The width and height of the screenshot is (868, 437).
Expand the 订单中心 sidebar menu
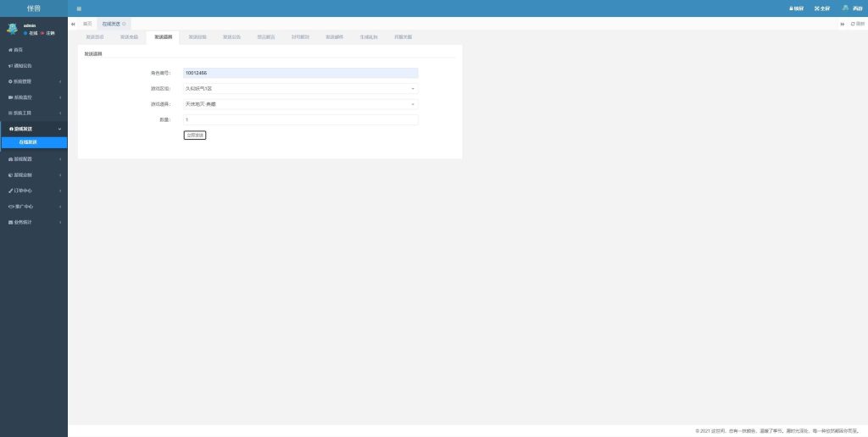tap(34, 191)
